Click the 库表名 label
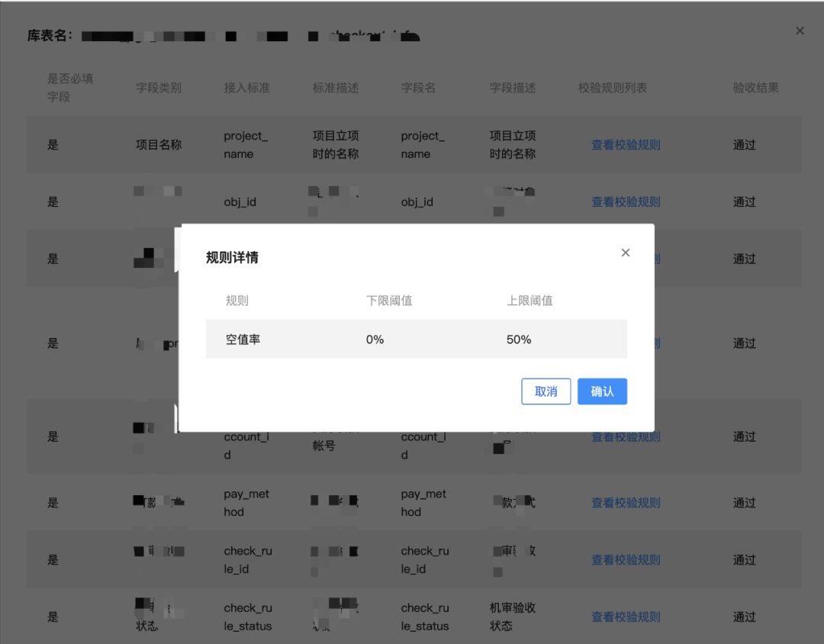This screenshot has height=644, width=824. (x=50, y=36)
